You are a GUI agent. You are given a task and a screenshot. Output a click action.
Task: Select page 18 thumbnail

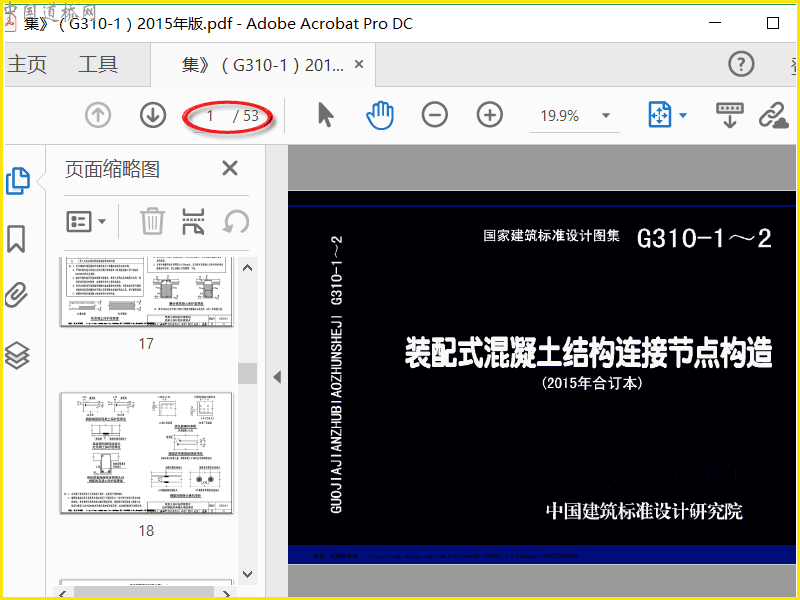(x=146, y=453)
